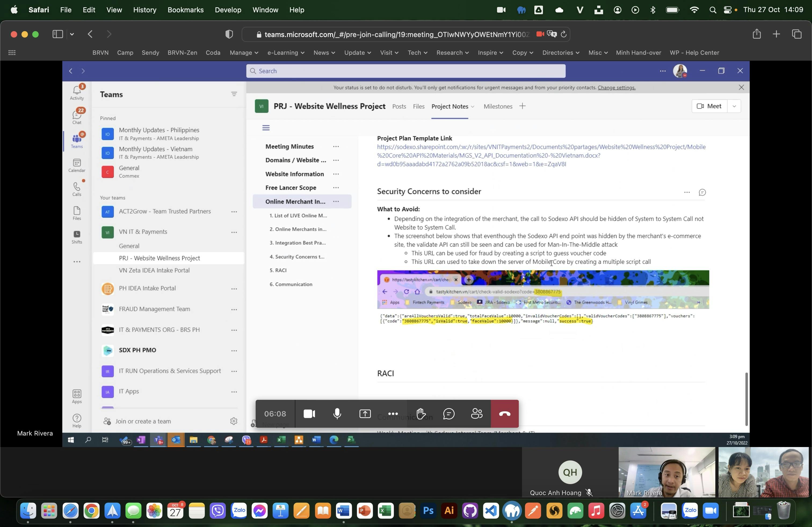Open the meeting chat bubble icon
Viewport: 812px width, 527px height.
point(448,413)
